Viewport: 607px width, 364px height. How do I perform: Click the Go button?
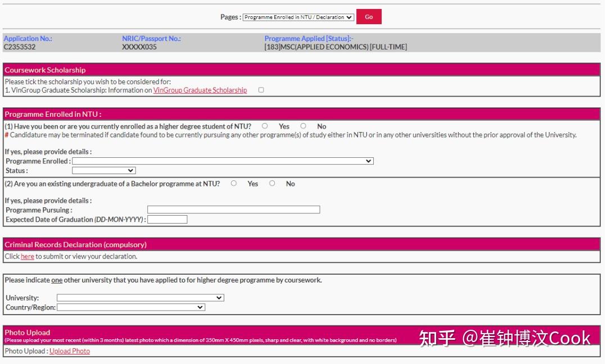coord(369,16)
